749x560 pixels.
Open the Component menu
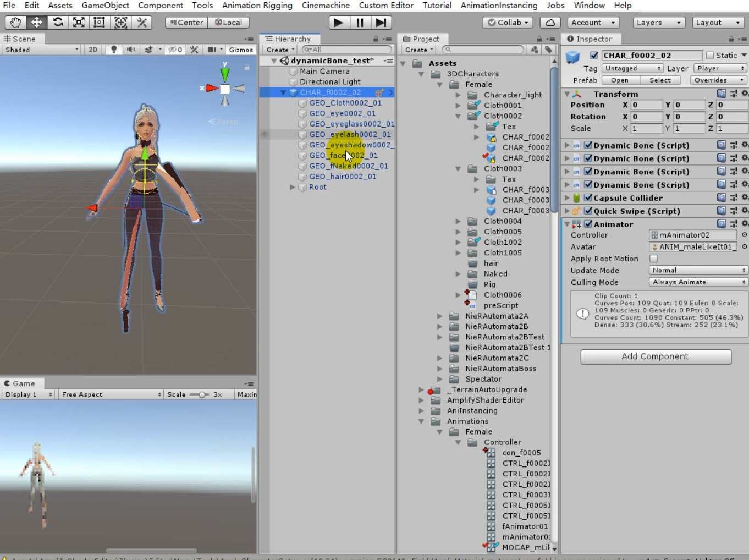(x=161, y=5)
